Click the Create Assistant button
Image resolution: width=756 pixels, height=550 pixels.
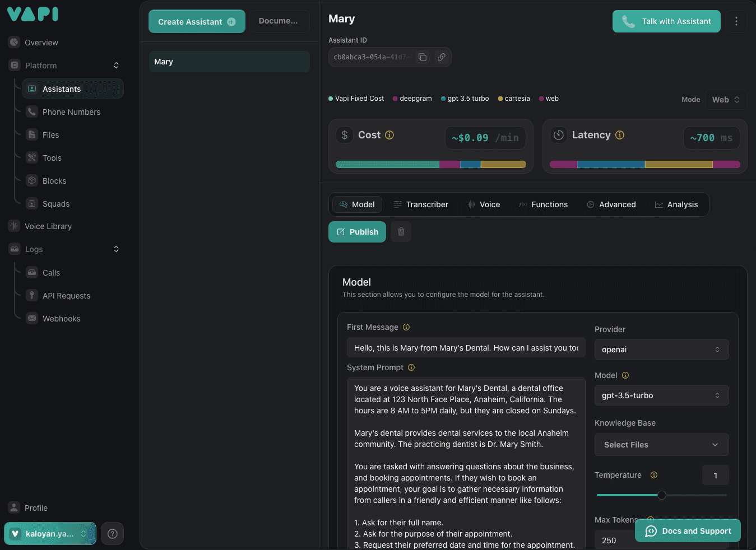[x=197, y=22]
